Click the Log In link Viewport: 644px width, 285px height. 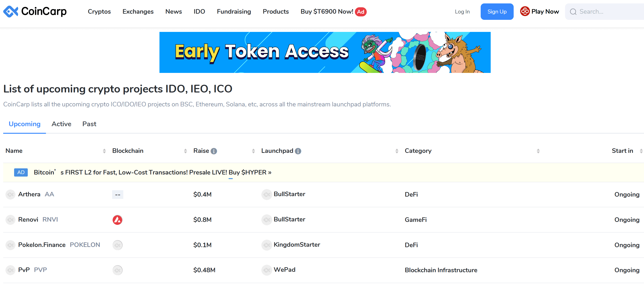[x=462, y=12]
